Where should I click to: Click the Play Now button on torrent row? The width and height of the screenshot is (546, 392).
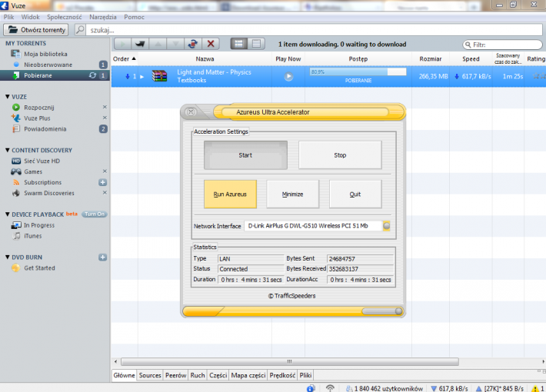(x=288, y=76)
